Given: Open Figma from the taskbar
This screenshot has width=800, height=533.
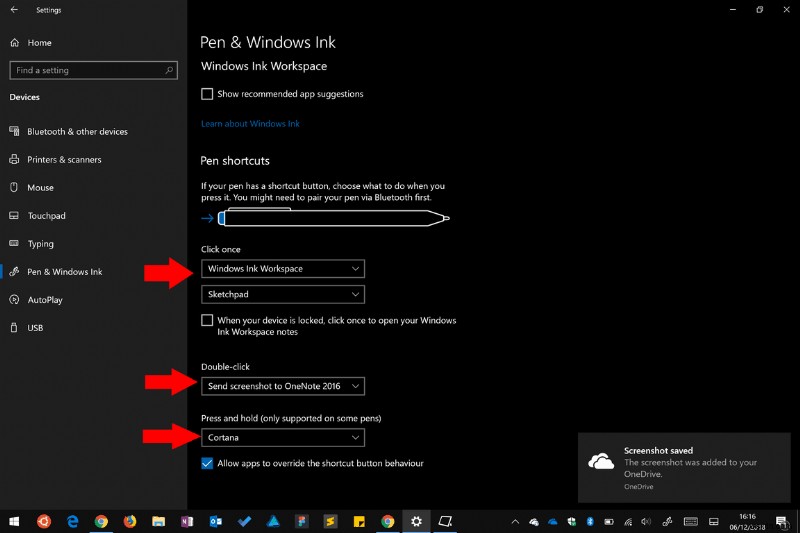Looking at the screenshot, I should click(302, 521).
